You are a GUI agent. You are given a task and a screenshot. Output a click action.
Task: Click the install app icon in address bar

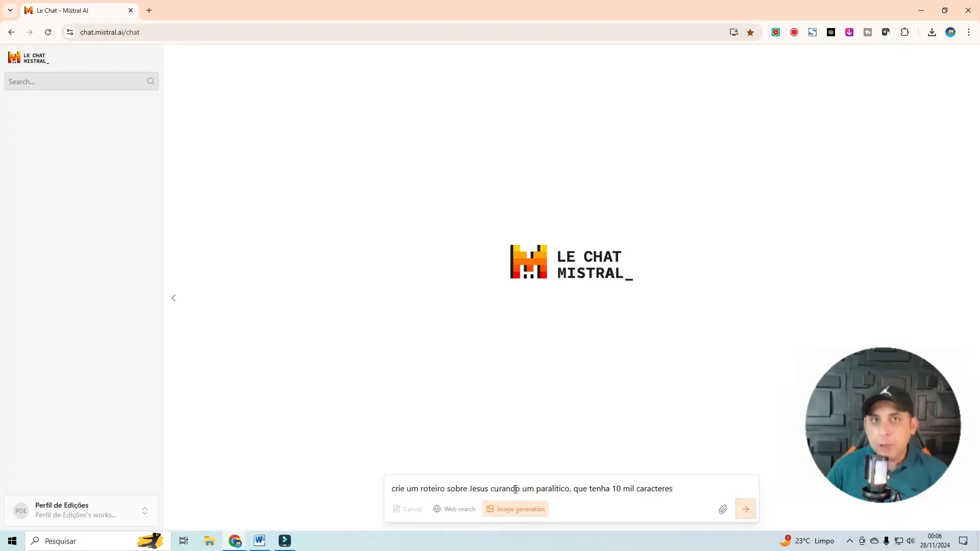(x=734, y=32)
